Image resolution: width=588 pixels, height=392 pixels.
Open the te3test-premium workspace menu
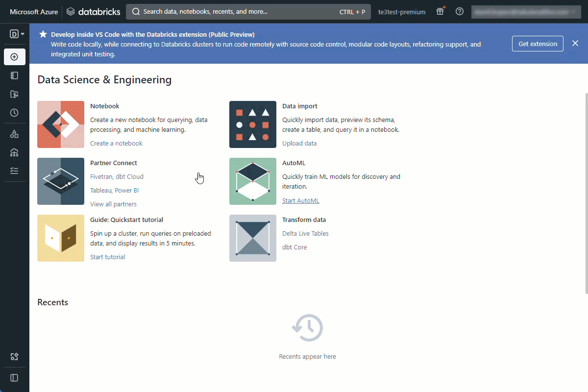point(401,11)
